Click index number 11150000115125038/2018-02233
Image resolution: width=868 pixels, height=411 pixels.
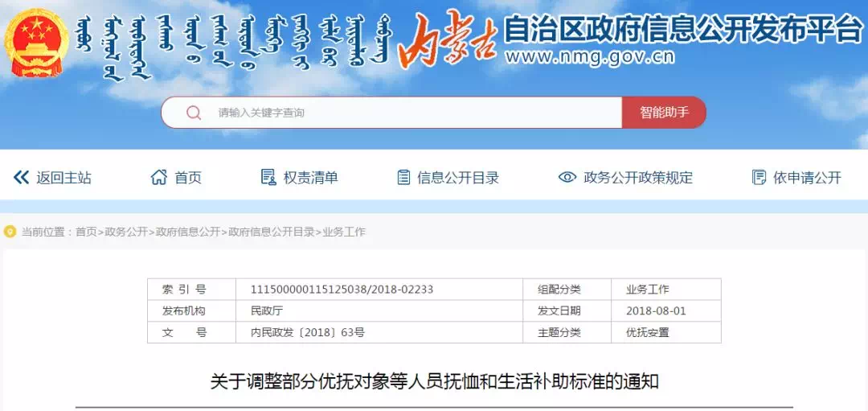click(x=342, y=289)
